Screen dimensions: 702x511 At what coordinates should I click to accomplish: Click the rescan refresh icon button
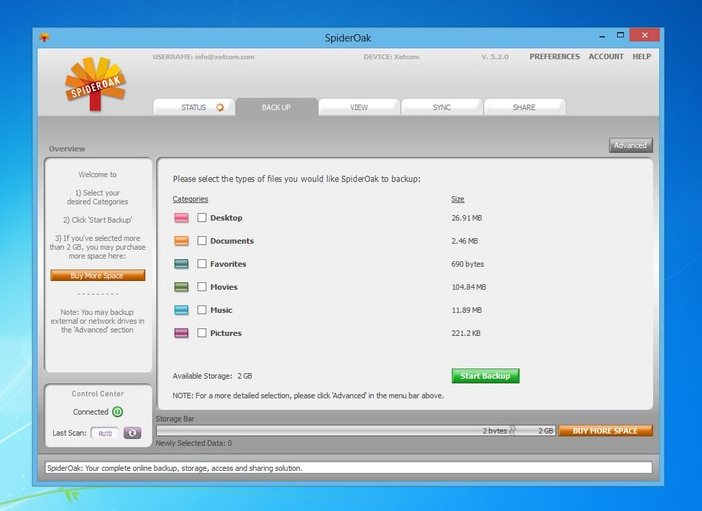(x=133, y=433)
